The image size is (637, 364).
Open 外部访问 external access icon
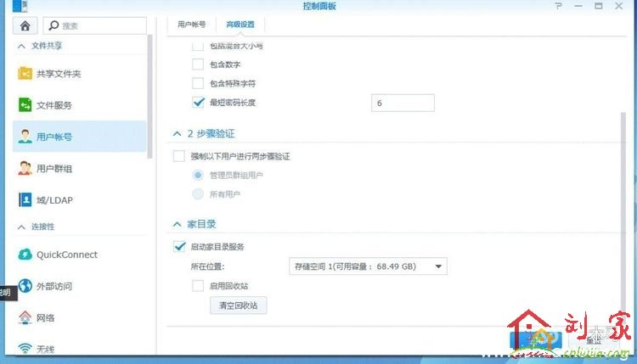click(25, 286)
